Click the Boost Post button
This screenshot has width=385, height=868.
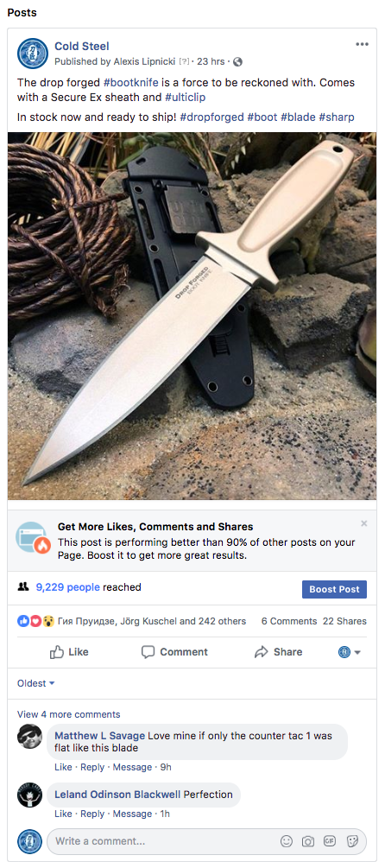pyautogui.click(x=334, y=589)
